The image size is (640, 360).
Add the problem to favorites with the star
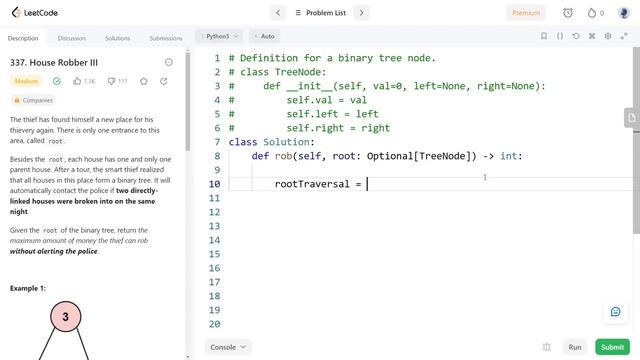144,81
